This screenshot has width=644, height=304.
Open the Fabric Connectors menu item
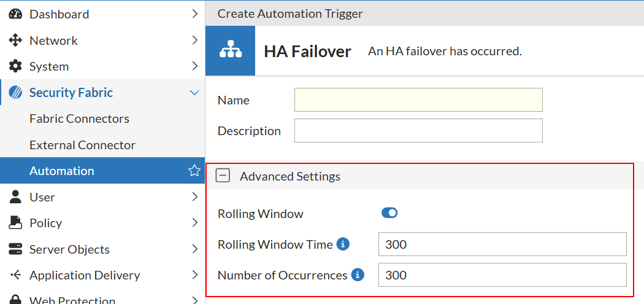[x=79, y=119]
